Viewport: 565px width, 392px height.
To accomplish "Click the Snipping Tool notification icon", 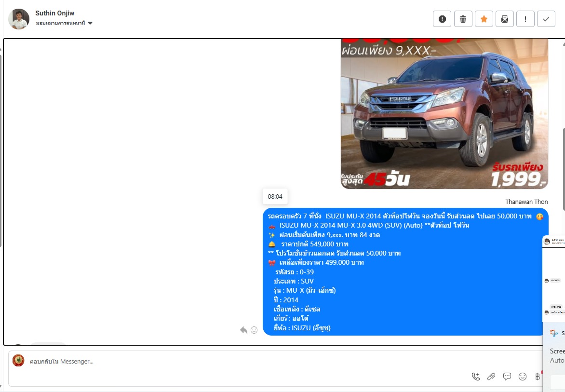I will tap(554, 333).
